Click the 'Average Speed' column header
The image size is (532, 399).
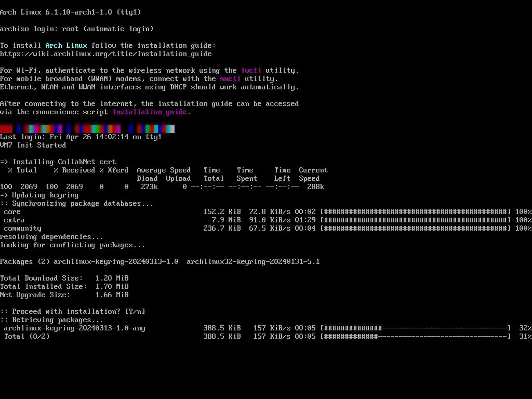point(164,170)
